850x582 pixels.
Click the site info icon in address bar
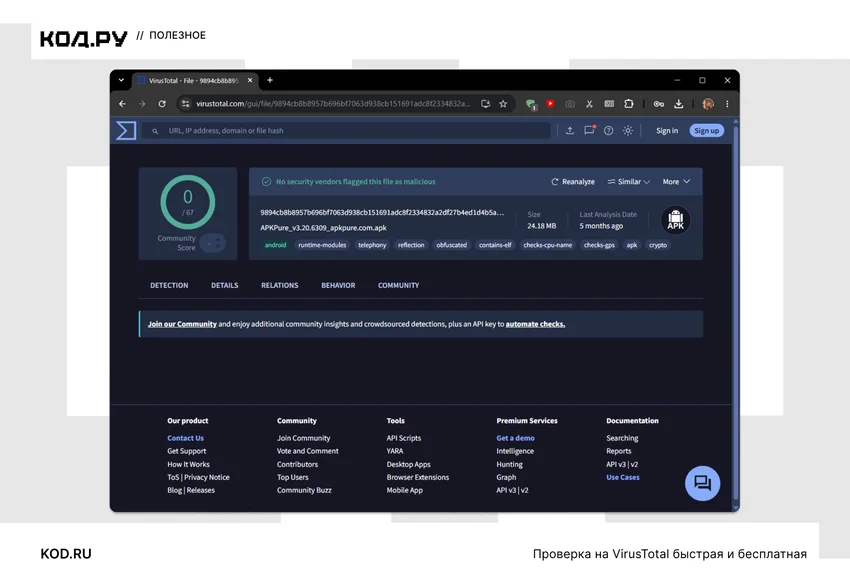coord(185,104)
